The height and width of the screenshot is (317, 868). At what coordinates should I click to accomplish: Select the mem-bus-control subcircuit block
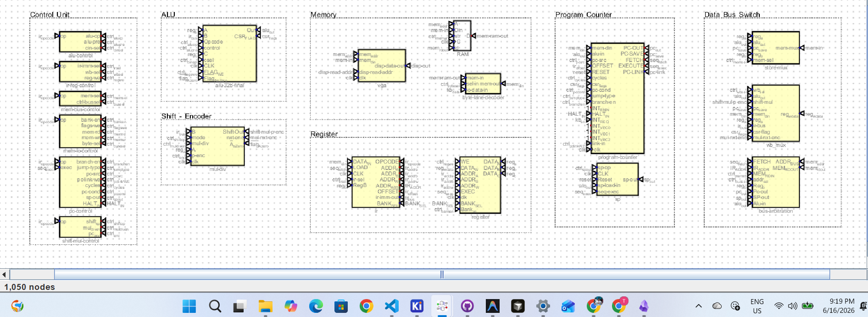(x=80, y=99)
